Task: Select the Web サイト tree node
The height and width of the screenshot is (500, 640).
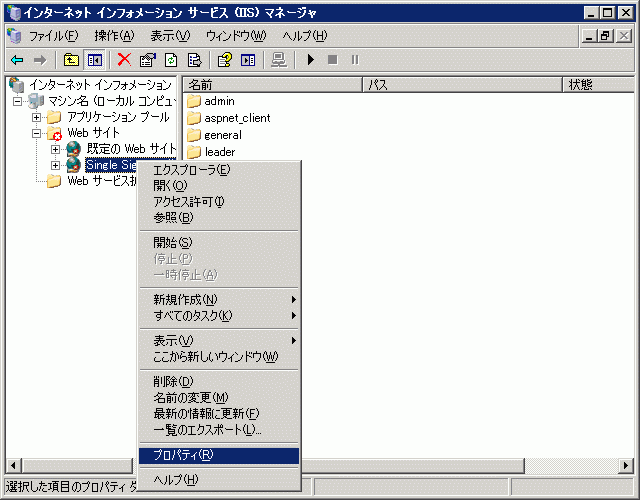Action: [x=93, y=133]
